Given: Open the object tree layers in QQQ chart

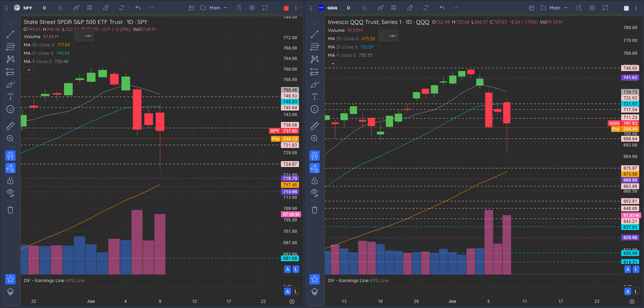Looking at the screenshot, I should point(315,291).
